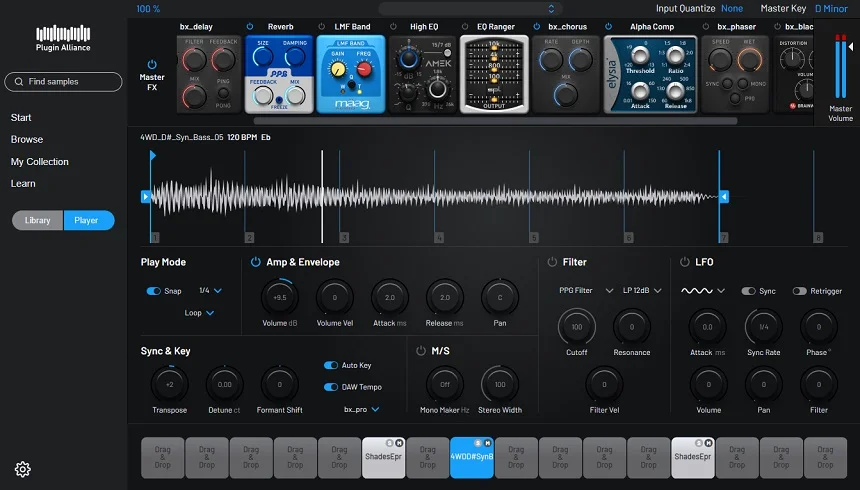
Task: Open the 1/4 snap value dropdown
Action: point(211,291)
